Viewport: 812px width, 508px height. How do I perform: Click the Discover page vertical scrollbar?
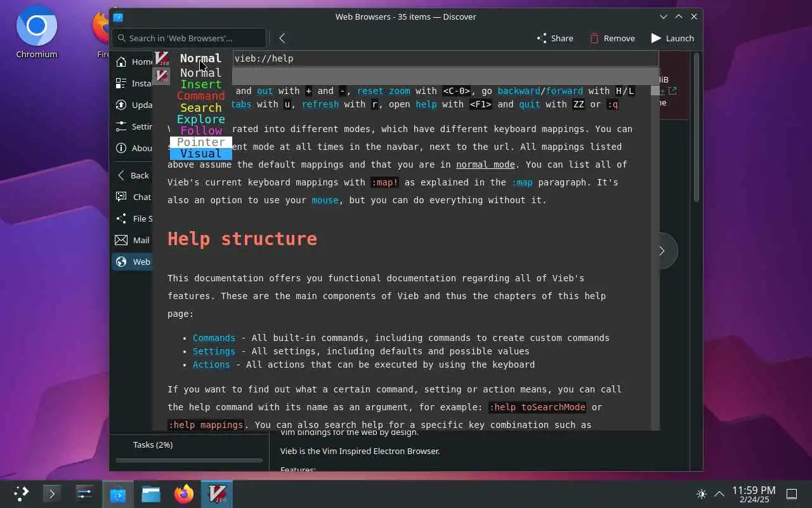click(x=696, y=127)
